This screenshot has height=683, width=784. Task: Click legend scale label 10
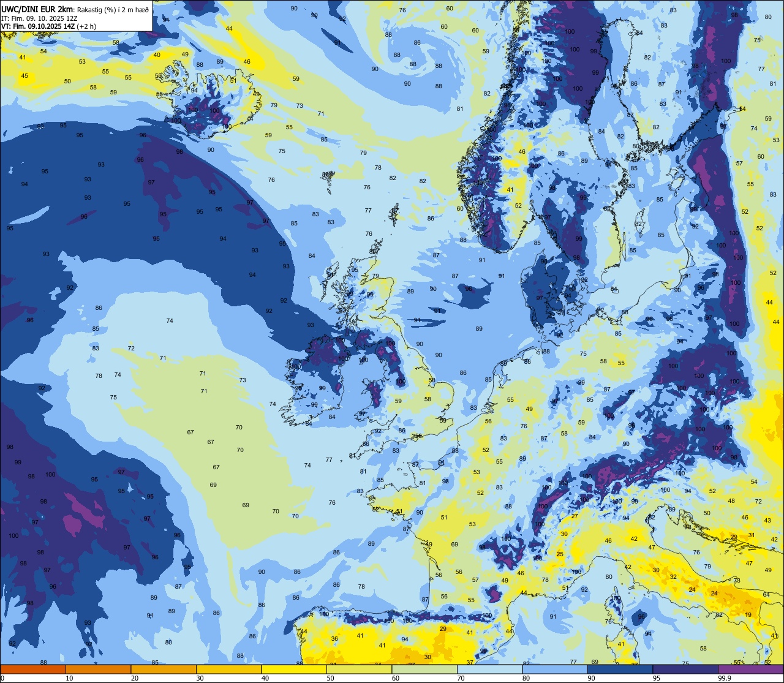pyautogui.click(x=69, y=678)
